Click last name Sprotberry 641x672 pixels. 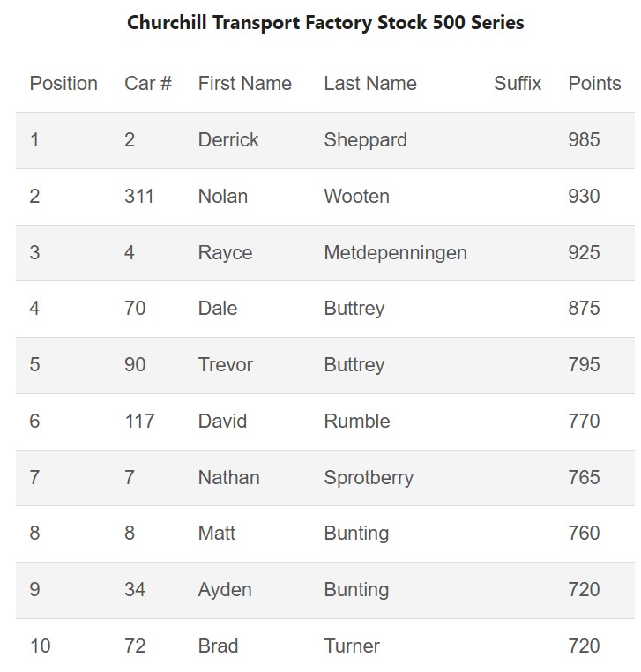click(x=368, y=478)
